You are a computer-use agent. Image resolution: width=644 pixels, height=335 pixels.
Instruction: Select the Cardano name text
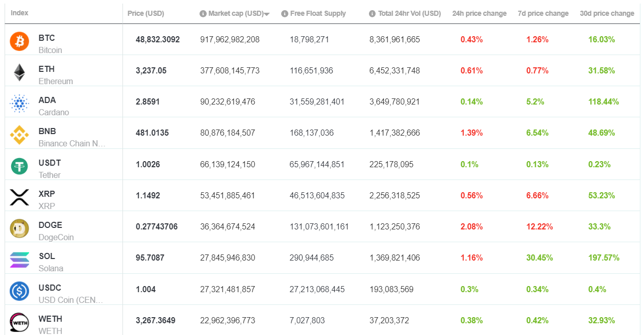coord(54,112)
